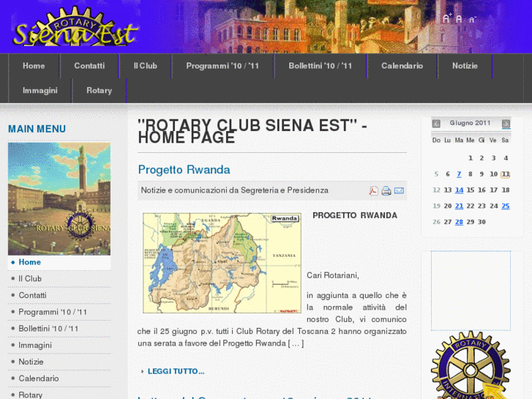Open Notizie in top navigation bar
The height and width of the screenshot is (399, 532).
[x=465, y=66]
